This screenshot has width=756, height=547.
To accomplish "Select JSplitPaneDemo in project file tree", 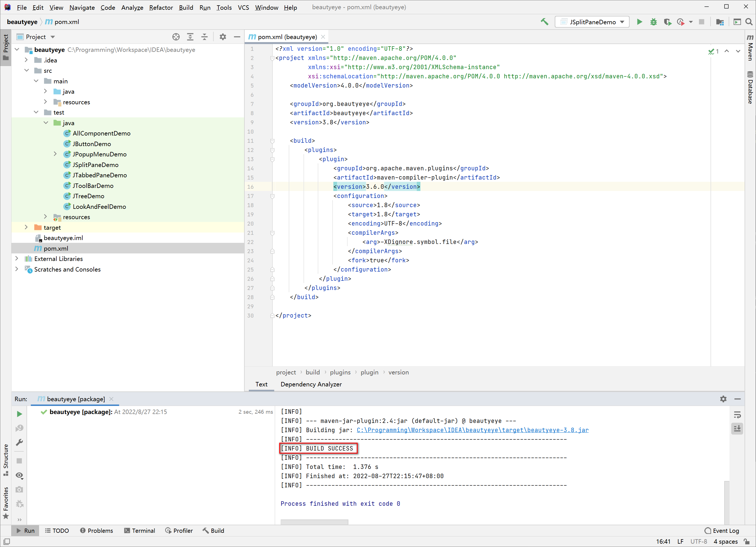I will (96, 164).
